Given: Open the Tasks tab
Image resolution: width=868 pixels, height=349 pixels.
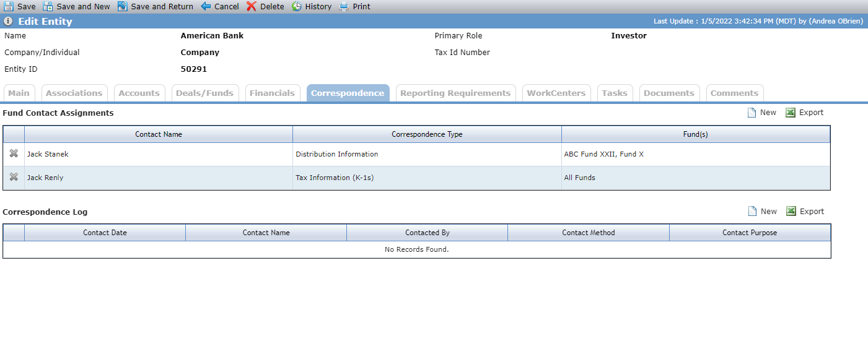Looking at the screenshot, I should tap(615, 93).
